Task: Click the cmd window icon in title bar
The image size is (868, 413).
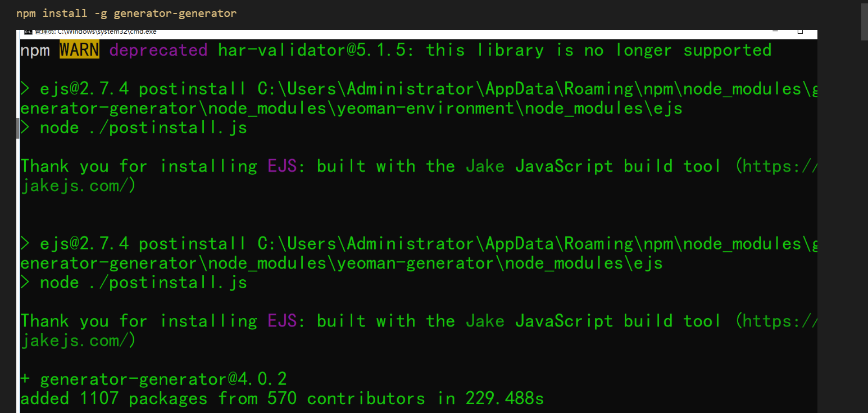Action: point(28,31)
